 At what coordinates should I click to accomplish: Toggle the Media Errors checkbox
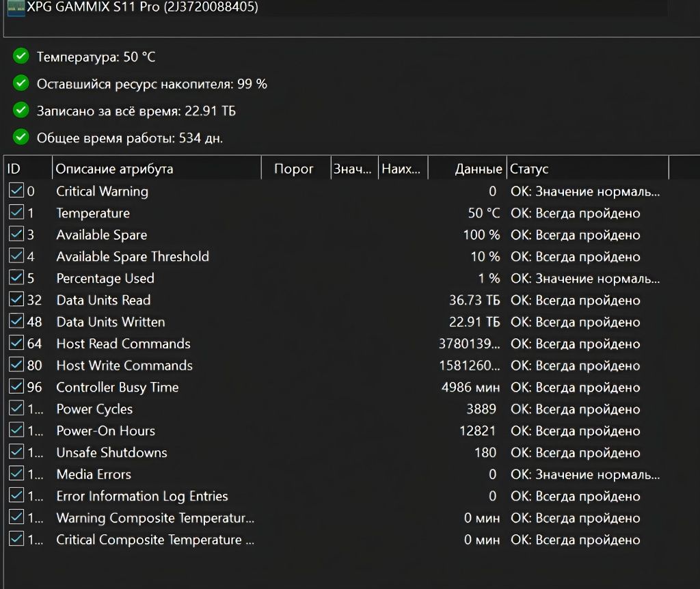[16, 474]
